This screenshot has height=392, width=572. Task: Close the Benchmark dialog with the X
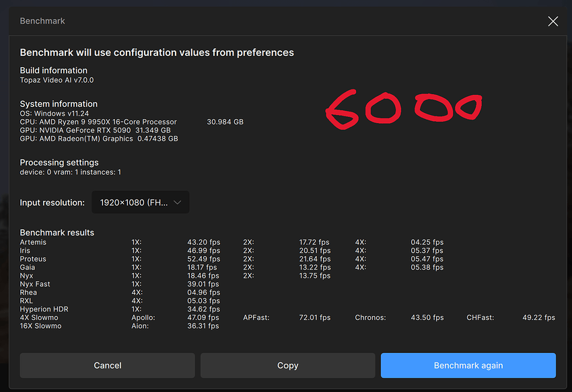pos(552,22)
